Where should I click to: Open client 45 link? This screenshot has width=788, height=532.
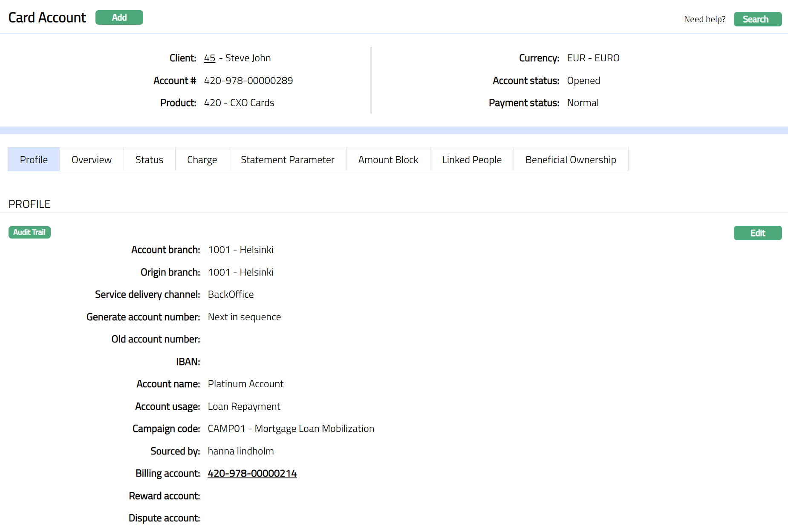(209, 58)
